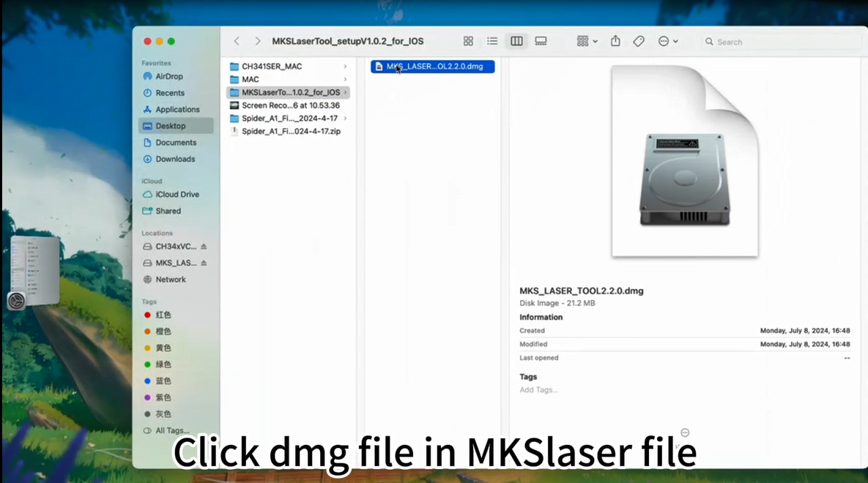Click the stacked window in Stage Manager
This screenshot has width=868, height=483.
tap(36, 269)
